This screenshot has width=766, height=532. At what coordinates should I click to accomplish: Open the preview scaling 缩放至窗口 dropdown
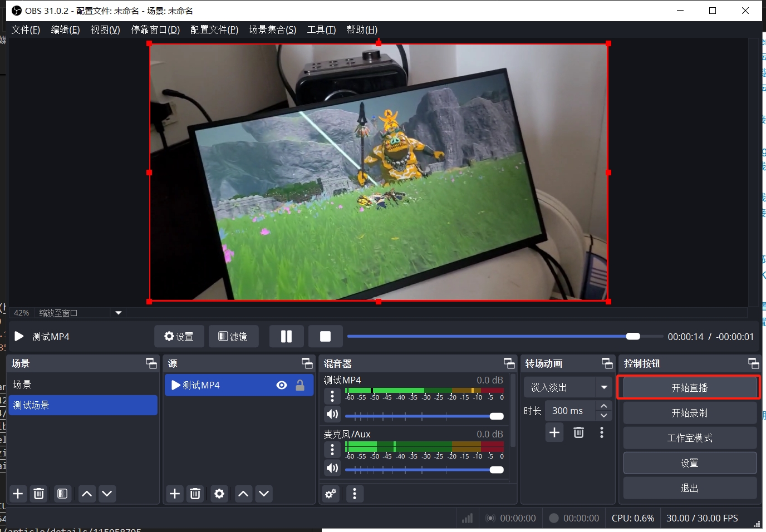coord(118,313)
